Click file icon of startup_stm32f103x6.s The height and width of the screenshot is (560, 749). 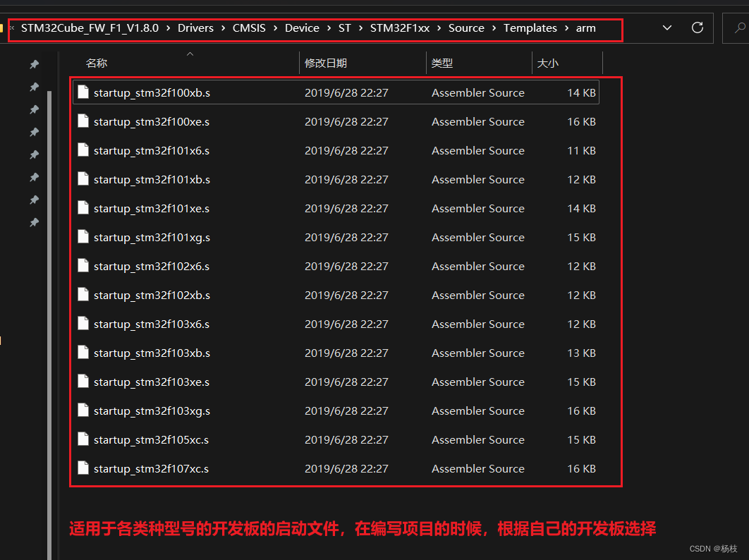83,324
